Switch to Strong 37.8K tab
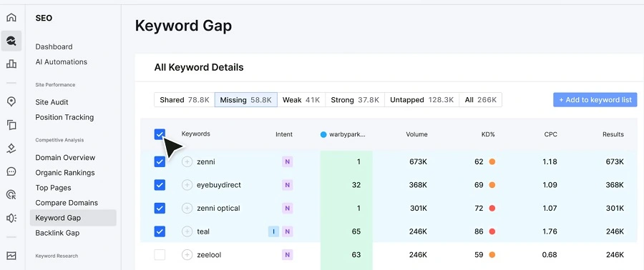Image resolution: width=644 pixels, height=270 pixels. tap(355, 99)
